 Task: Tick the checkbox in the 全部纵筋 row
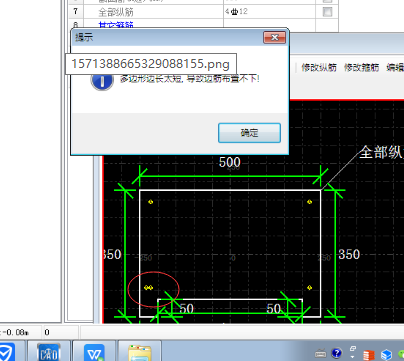pyautogui.click(x=327, y=12)
